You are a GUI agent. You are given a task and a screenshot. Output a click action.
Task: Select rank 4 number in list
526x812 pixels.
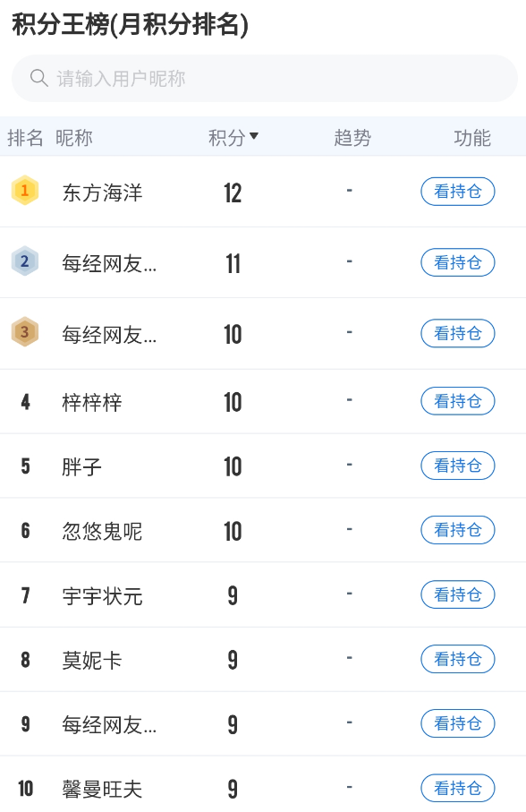(25, 402)
